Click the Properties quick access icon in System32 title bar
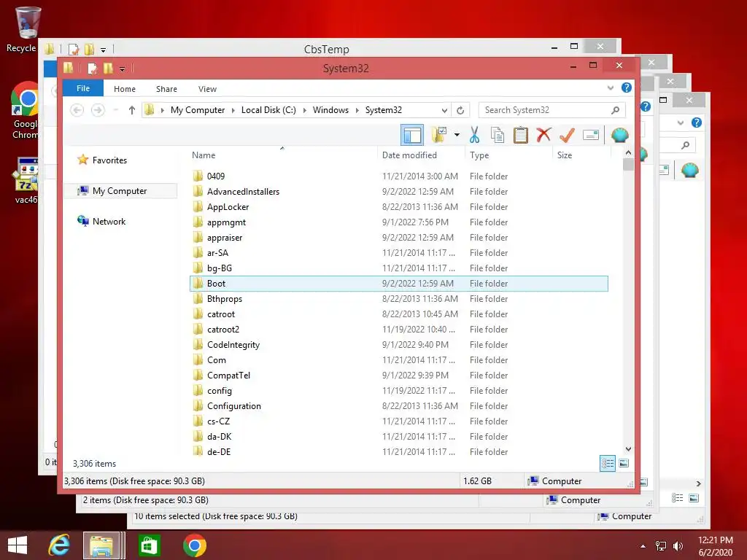 click(x=93, y=69)
